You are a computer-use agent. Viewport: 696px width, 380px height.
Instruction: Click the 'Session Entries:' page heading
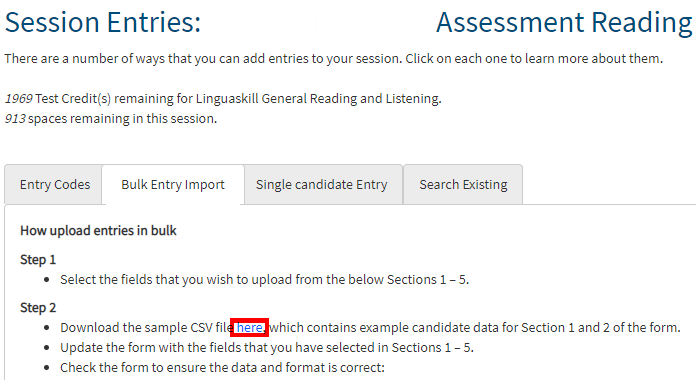pyautogui.click(x=103, y=22)
